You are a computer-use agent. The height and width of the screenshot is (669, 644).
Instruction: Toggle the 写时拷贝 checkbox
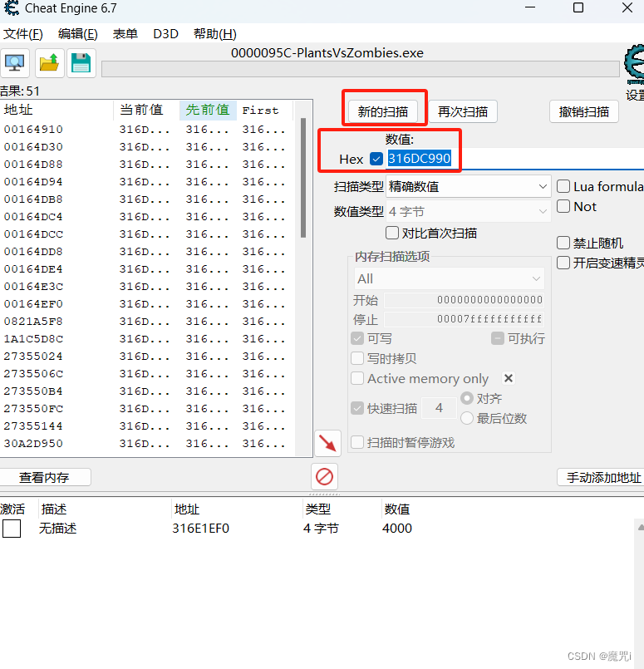[x=357, y=358]
